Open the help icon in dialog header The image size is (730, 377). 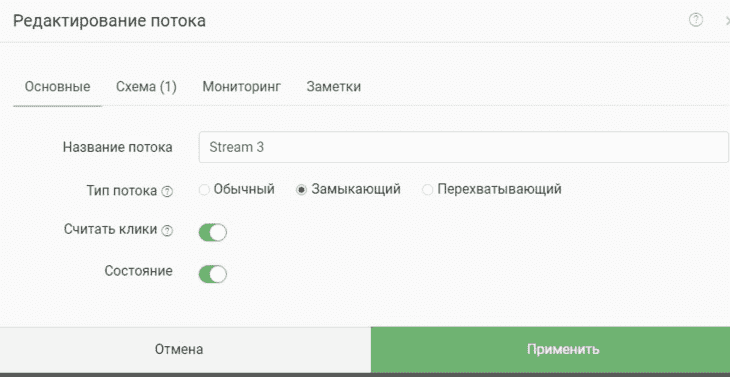coord(696,20)
